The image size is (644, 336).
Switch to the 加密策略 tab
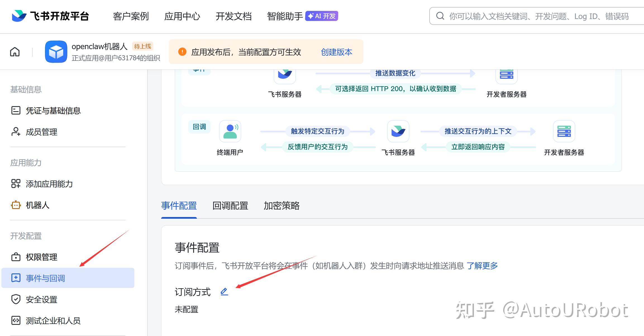click(x=282, y=206)
